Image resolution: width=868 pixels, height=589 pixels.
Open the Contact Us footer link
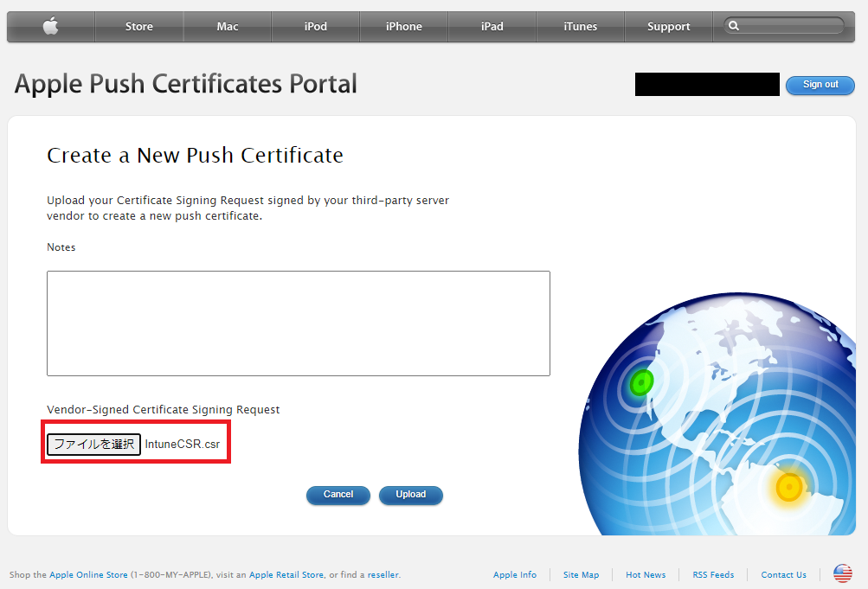tap(783, 574)
